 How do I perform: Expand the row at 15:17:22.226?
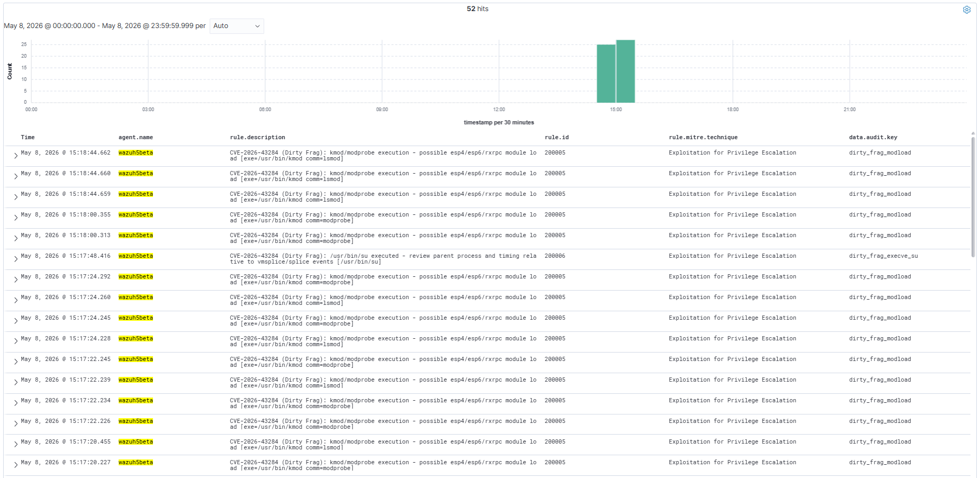click(16, 424)
